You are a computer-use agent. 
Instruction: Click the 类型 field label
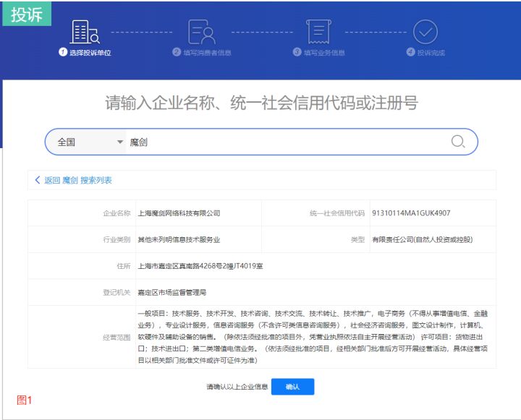click(358, 240)
